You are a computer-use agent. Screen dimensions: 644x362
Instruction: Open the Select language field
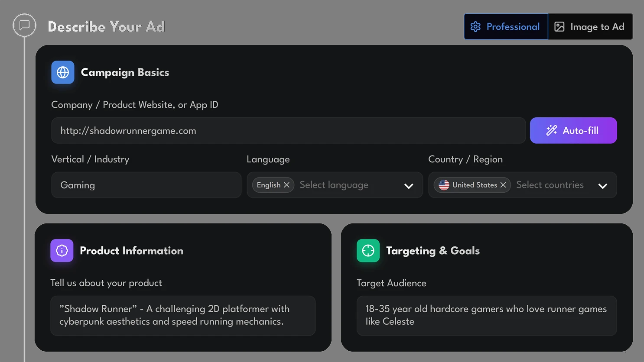point(342,185)
